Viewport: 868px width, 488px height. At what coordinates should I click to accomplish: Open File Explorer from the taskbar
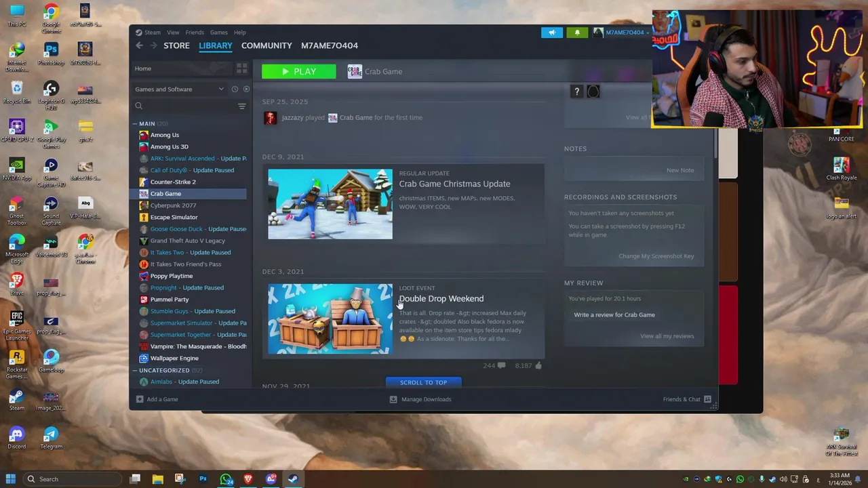pyautogui.click(x=157, y=479)
